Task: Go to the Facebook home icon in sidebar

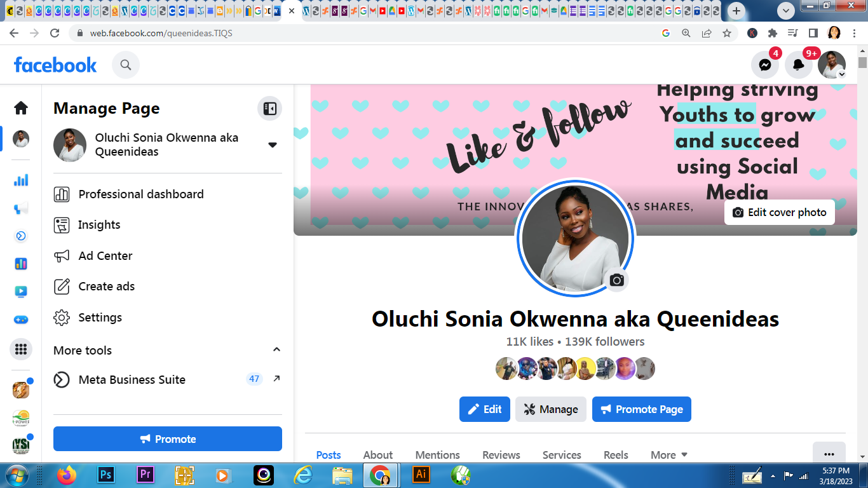Action: pos(21,108)
